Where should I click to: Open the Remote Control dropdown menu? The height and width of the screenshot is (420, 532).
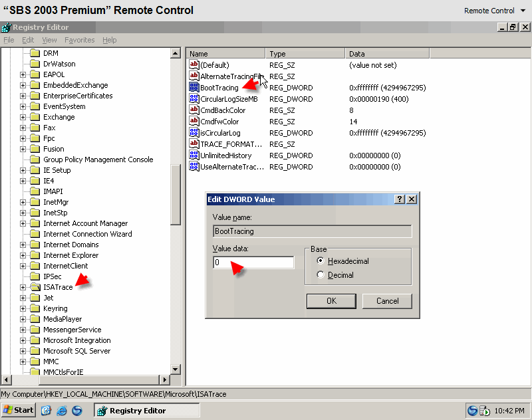coord(495,11)
